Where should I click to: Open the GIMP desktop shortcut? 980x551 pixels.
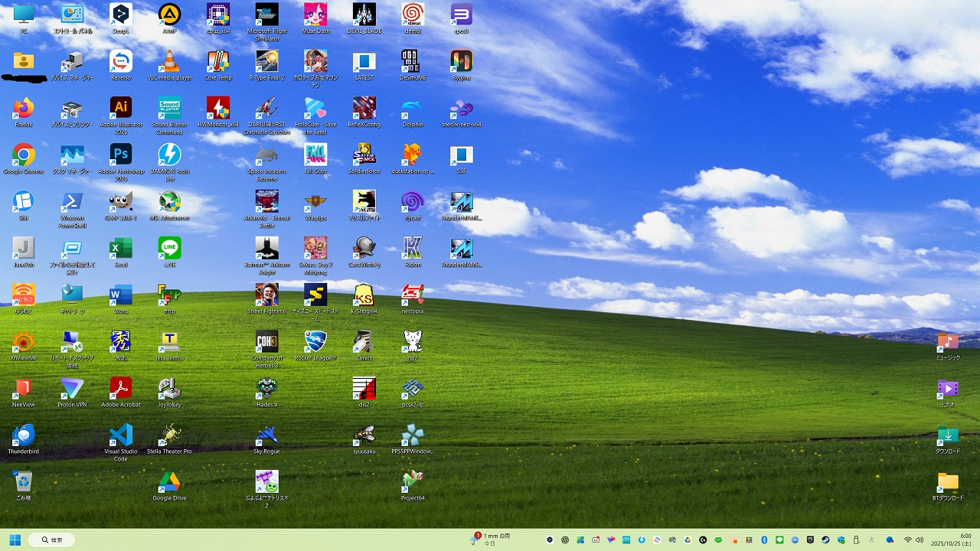point(120,201)
